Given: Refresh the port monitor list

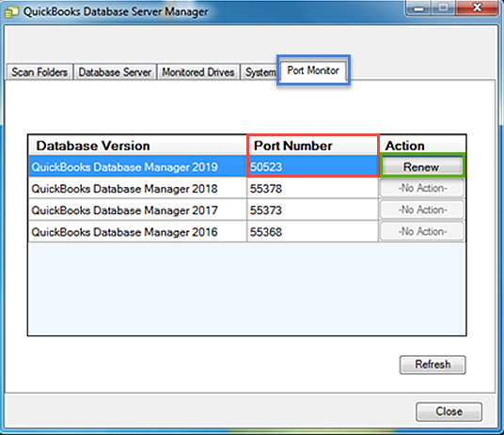Looking at the screenshot, I should pyautogui.click(x=433, y=365).
